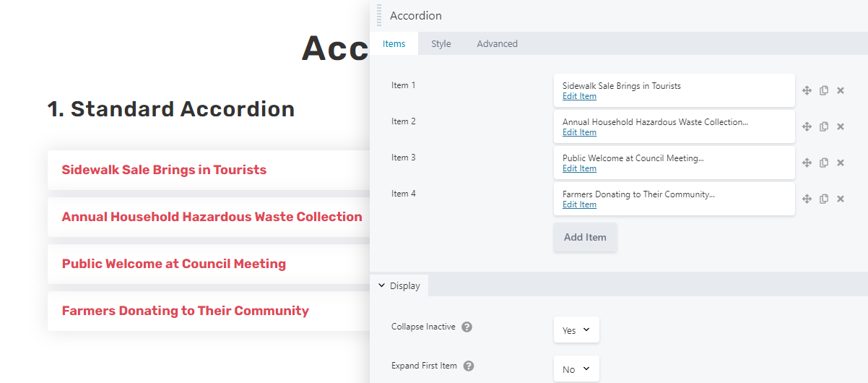Viewport: 868px width, 383px height.
Task: Open the Advanced tab
Action: 497,43
